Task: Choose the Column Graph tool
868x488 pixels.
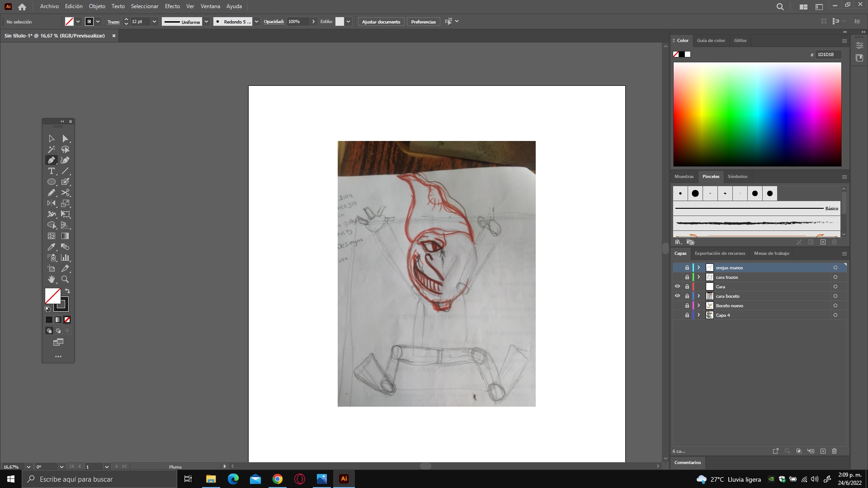Action: 65,258
